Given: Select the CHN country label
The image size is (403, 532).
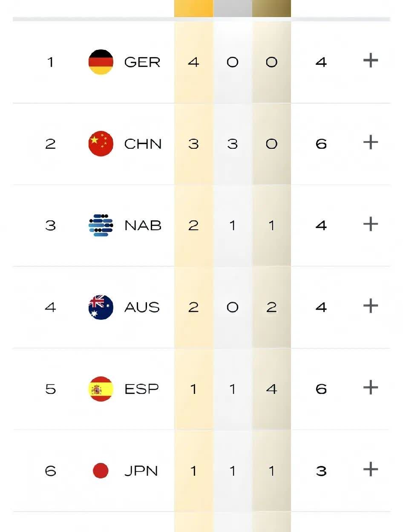Looking at the screenshot, I should (143, 144).
